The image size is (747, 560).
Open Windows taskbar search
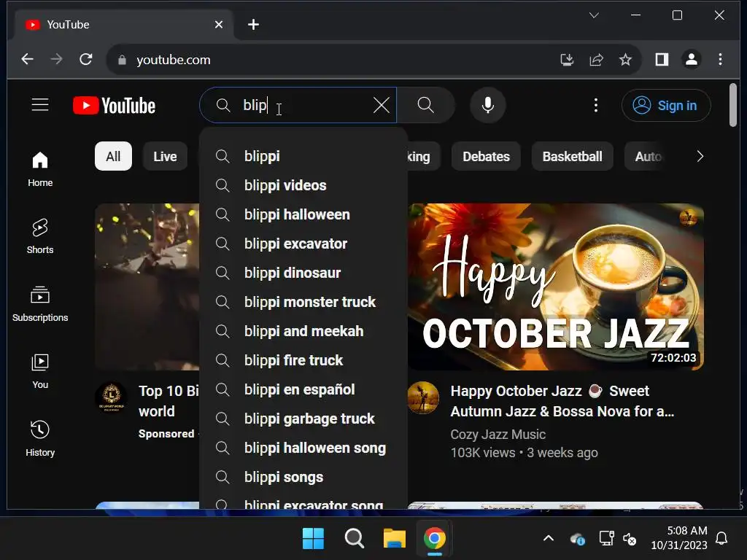[x=354, y=539]
